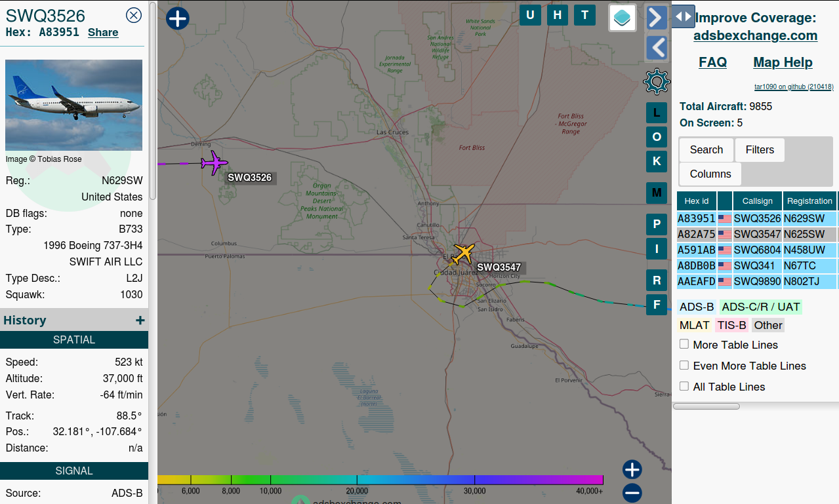Screen dimensions: 839x504
Task: Enable More Table Lines checkbox
Action: coord(684,344)
